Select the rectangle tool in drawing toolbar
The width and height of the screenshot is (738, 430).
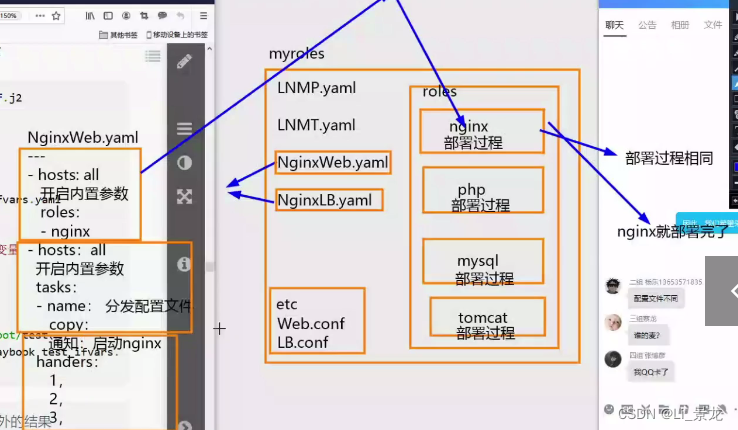(735, 99)
